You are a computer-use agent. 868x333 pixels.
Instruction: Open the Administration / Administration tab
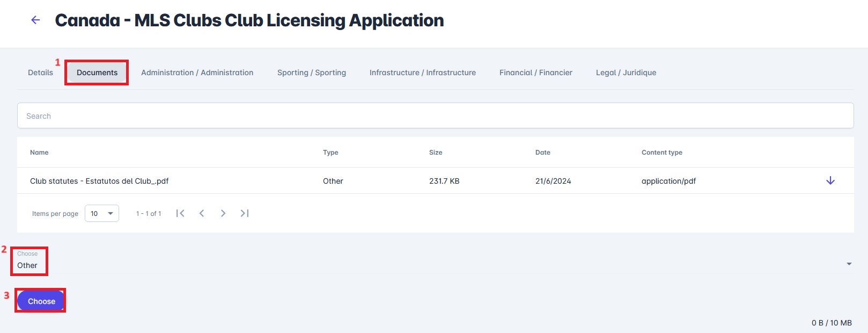(x=197, y=73)
